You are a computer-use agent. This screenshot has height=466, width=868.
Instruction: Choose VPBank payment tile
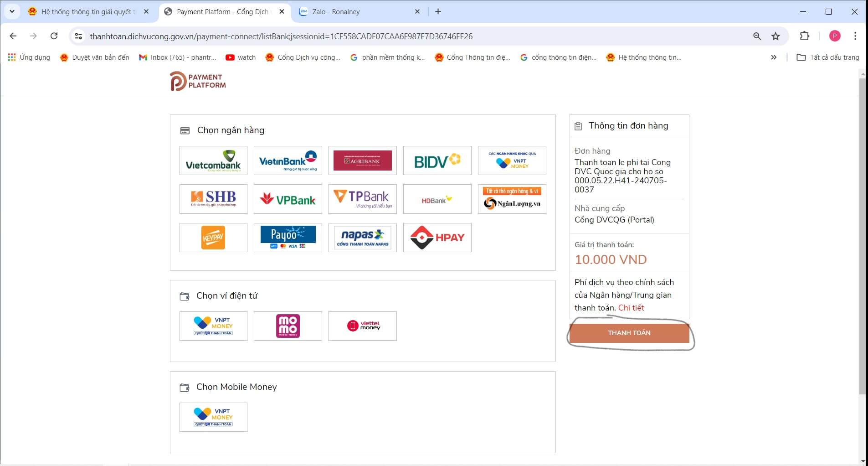[288, 199]
